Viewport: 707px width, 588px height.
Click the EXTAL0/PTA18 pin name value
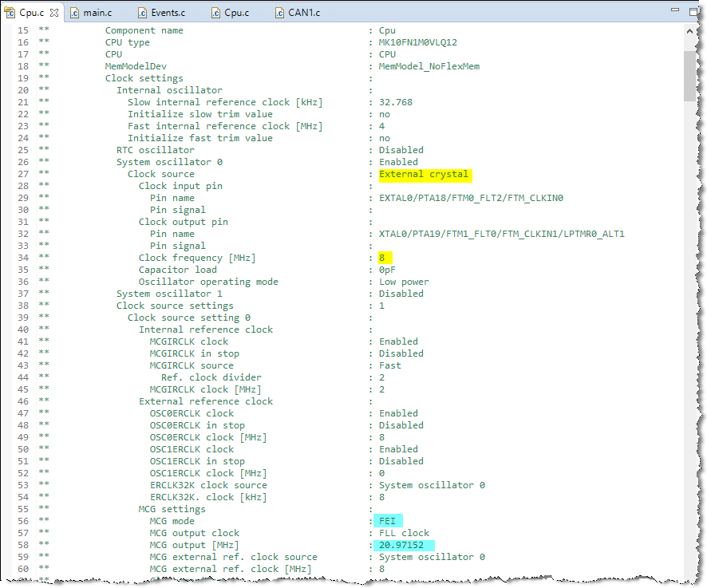(471, 198)
